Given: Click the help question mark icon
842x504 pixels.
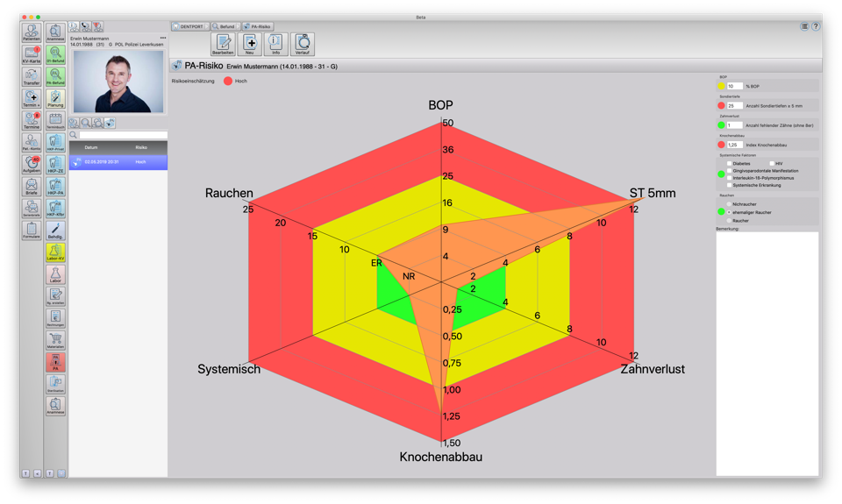Looking at the screenshot, I should coord(816,26).
